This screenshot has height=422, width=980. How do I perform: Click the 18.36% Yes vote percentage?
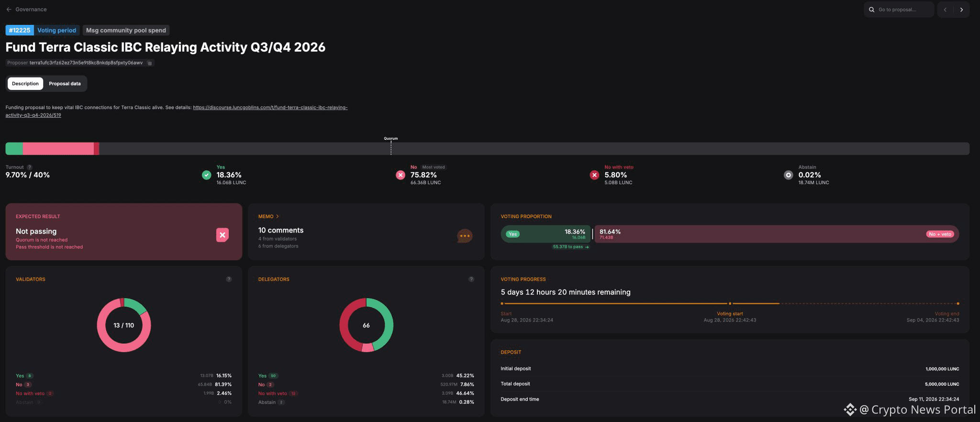pos(229,175)
